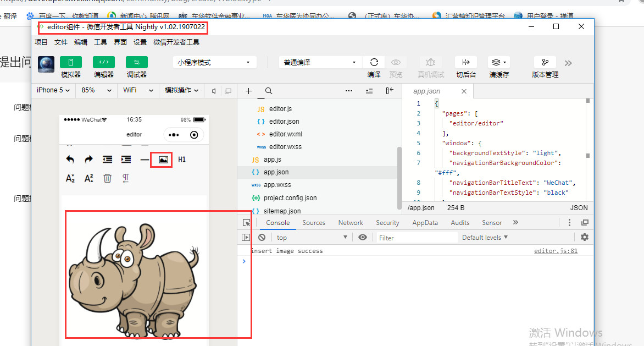
Task: Click the outdent icon in editor toolbar
Action: [x=107, y=160]
